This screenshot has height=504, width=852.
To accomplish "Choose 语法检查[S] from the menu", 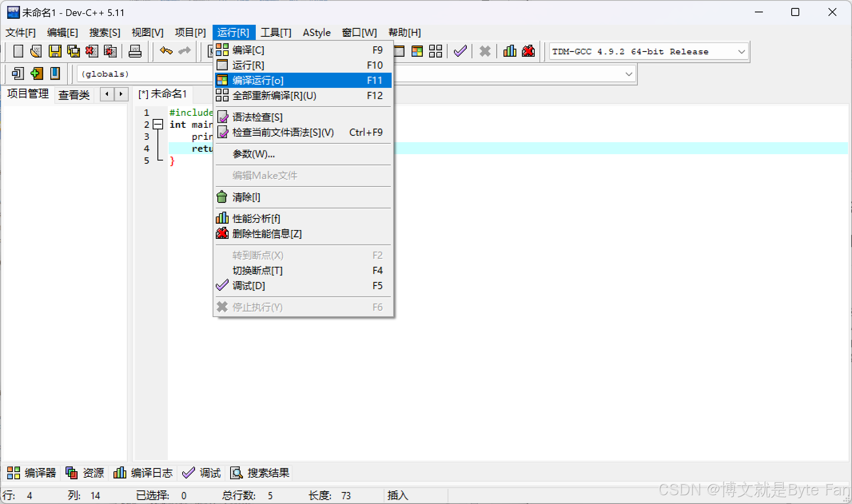I will coord(257,117).
